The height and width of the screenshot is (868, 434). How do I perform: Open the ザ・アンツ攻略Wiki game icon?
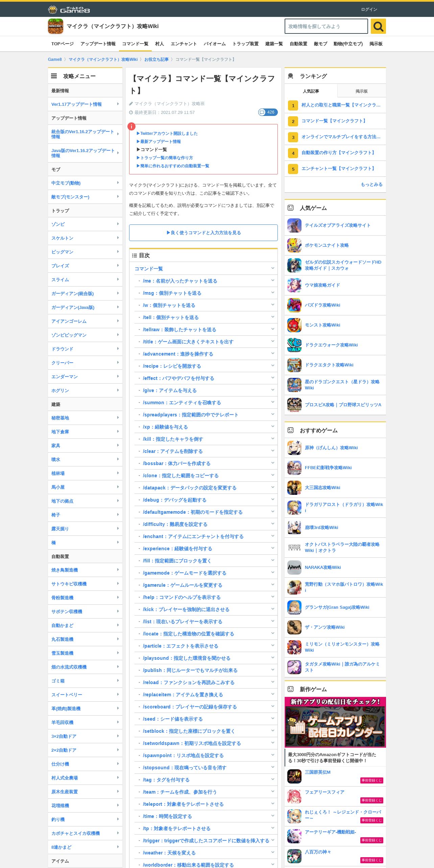coord(294,627)
